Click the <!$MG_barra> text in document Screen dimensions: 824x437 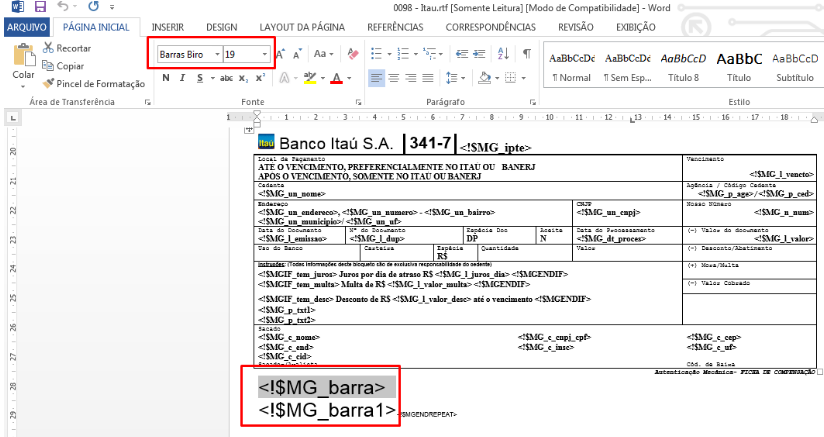(x=322, y=388)
